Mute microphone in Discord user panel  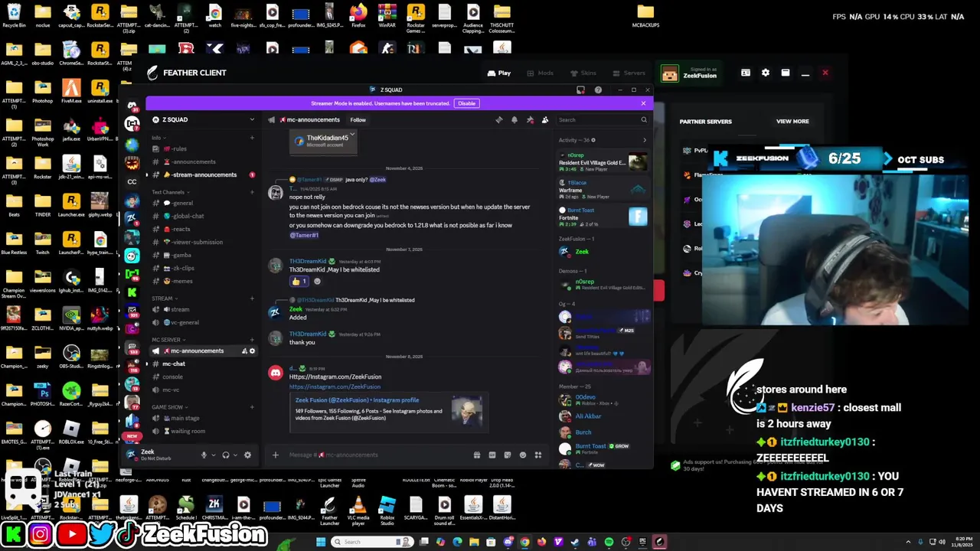(204, 455)
